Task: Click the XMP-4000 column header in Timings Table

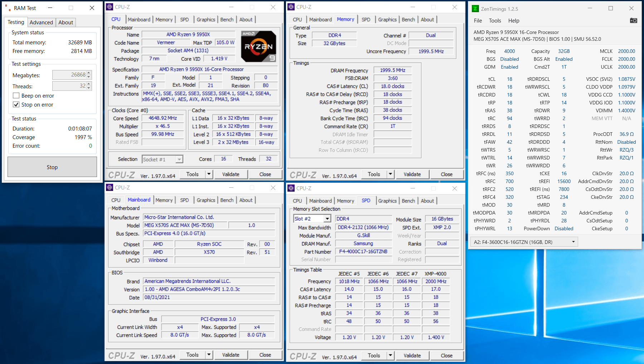Action: tap(436, 274)
